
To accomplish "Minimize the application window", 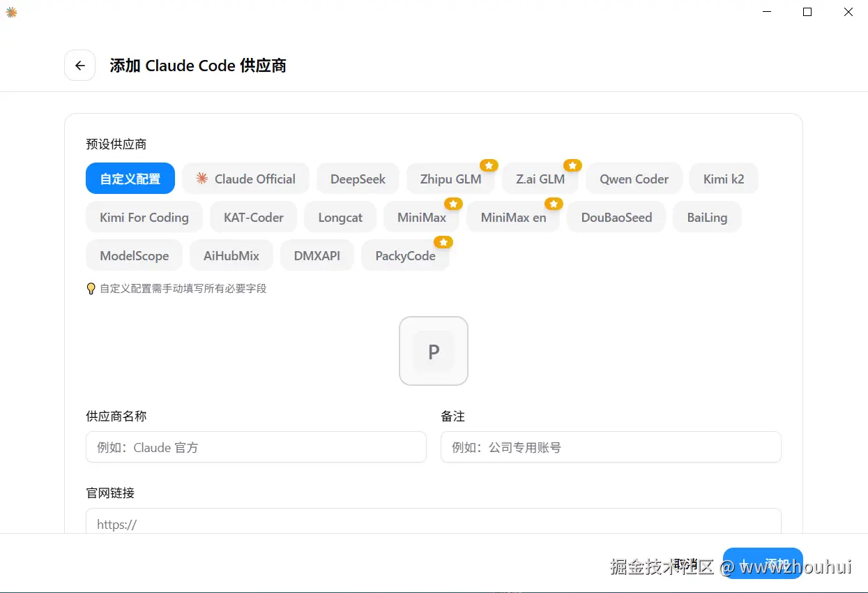I will 766,12.
